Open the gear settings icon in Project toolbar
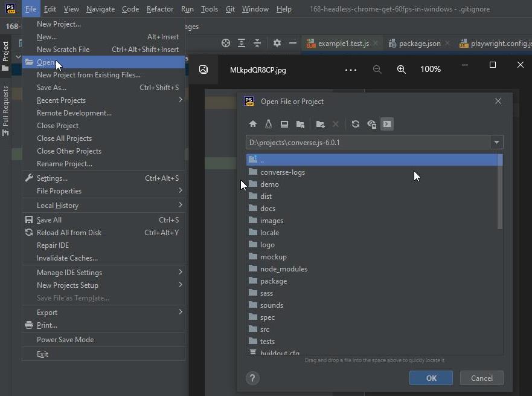Image resolution: width=532 pixels, height=396 pixels. pyautogui.click(x=277, y=43)
